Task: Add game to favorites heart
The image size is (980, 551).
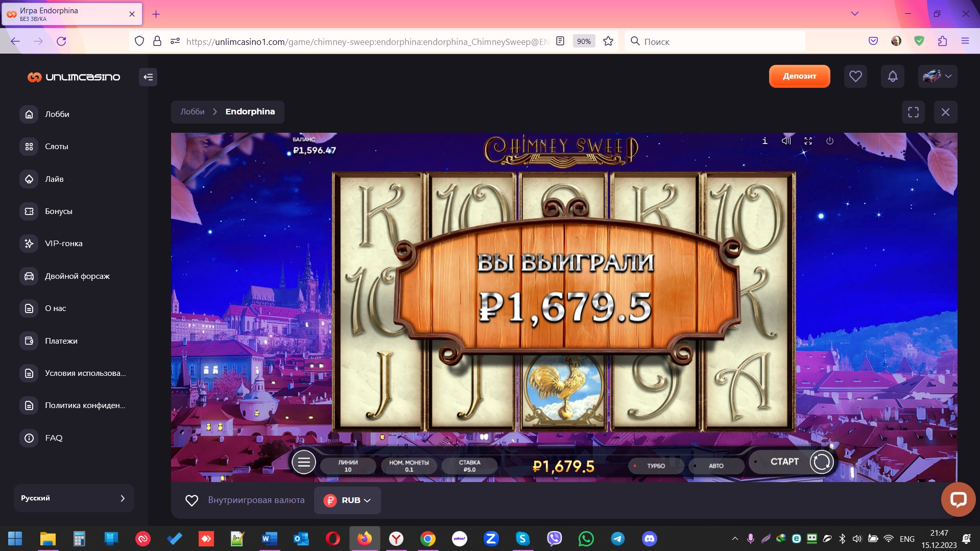Action: (192, 500)
